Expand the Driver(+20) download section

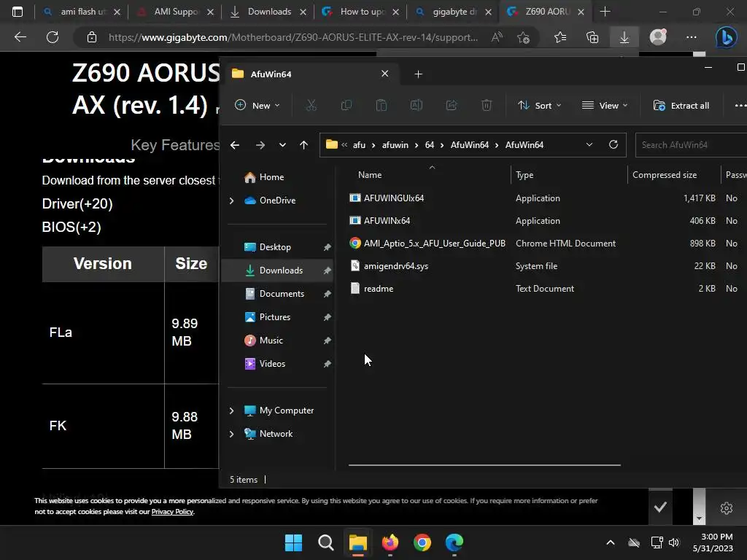tap(77, 204)
